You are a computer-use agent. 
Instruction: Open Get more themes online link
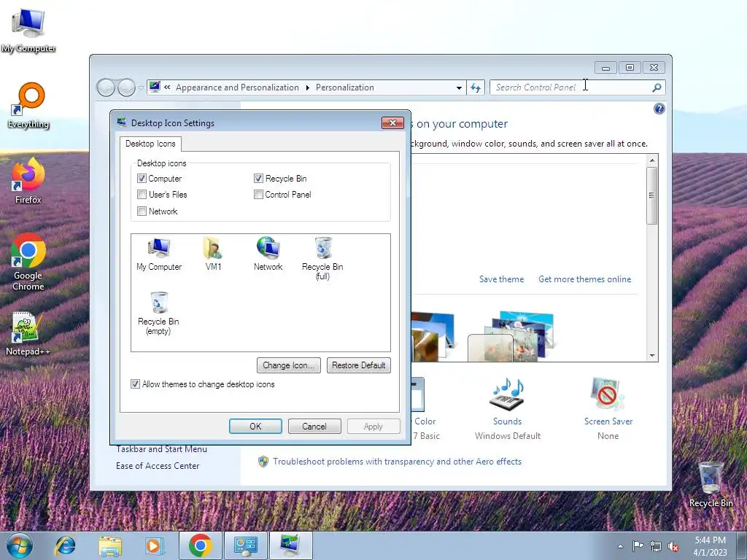click(x=584, y=279)
